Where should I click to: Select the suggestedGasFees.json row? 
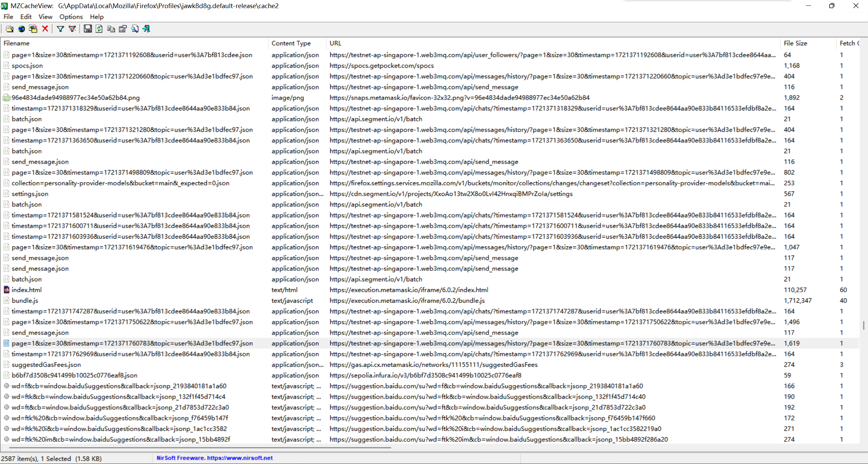pyautogui.click(x=46, y=365)
